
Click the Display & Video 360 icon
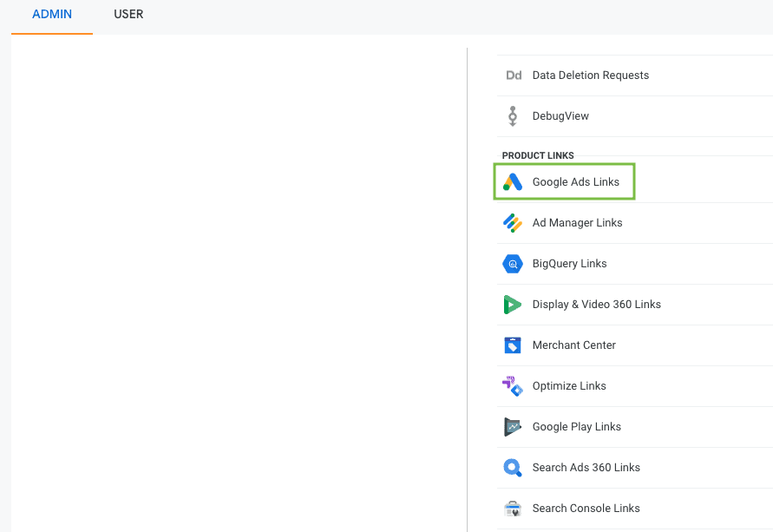coord(513,305)
